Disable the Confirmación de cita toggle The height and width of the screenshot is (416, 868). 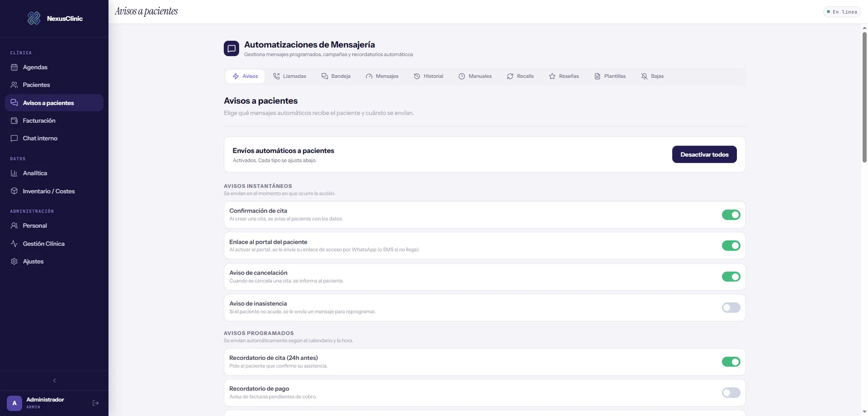click(731, 215)
